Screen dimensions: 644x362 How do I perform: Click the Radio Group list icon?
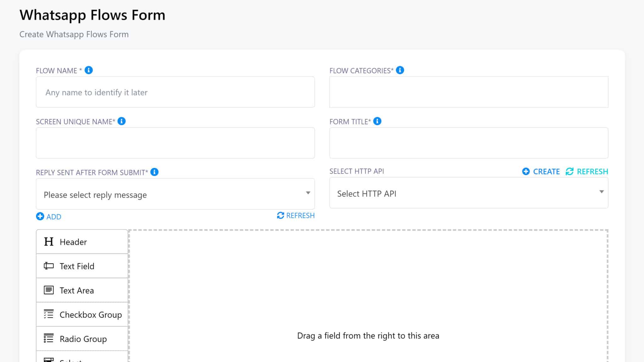(49, 338)
